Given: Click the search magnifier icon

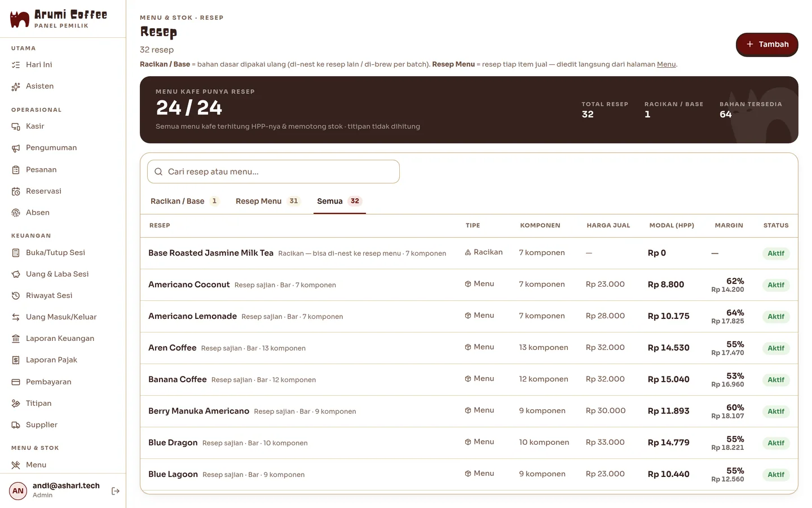Looking at the screenshot, I should pos(158,172).
